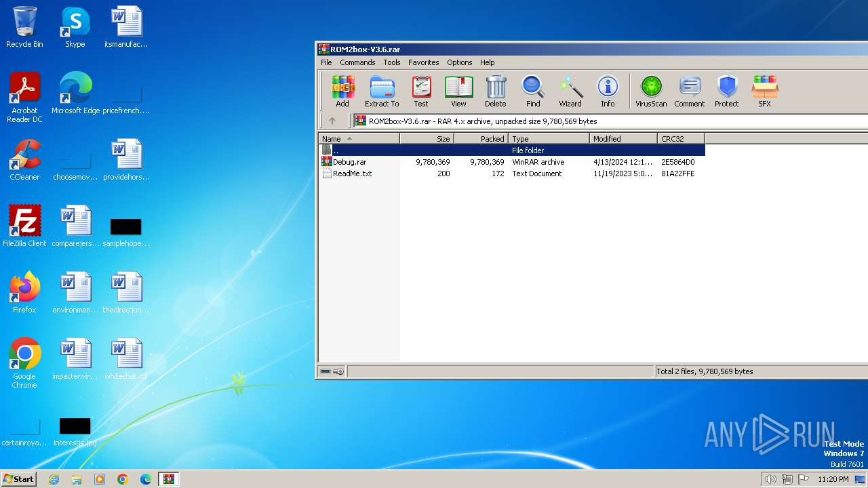Click the archive path address field
The image size is (868, 488).
click(610, 121)
